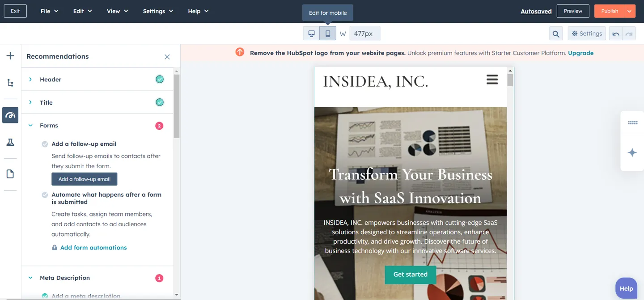Open the Settings menu in top bar
The image size is (644, 300).
coord(158,11)
